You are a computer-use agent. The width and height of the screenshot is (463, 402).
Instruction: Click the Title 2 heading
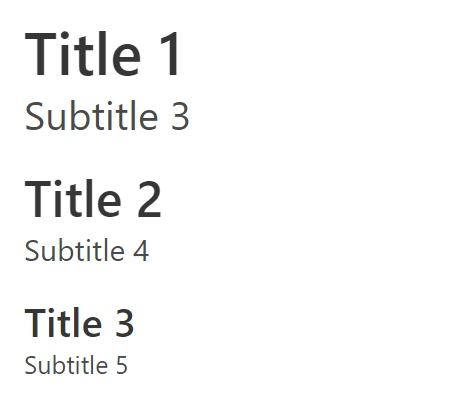point(93,199)
